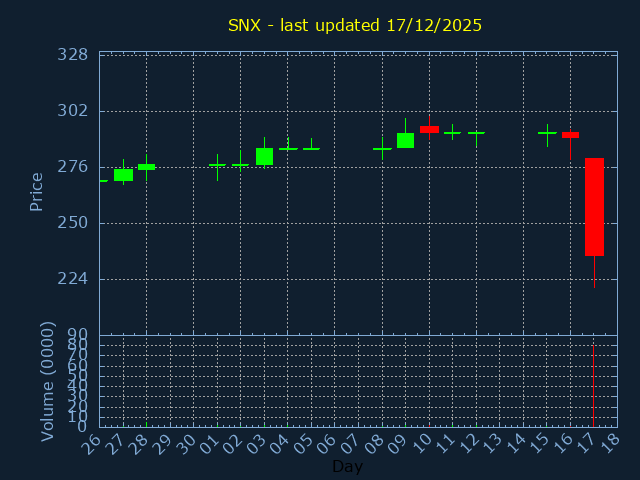
Task: Click the day 17 x-axis tick label
Action: coord(588,441)
